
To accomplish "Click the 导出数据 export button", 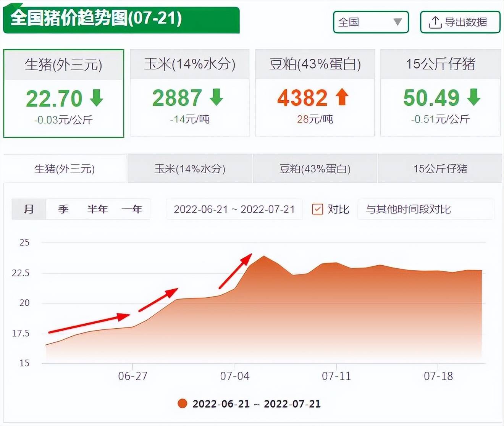I will (460, 22).
